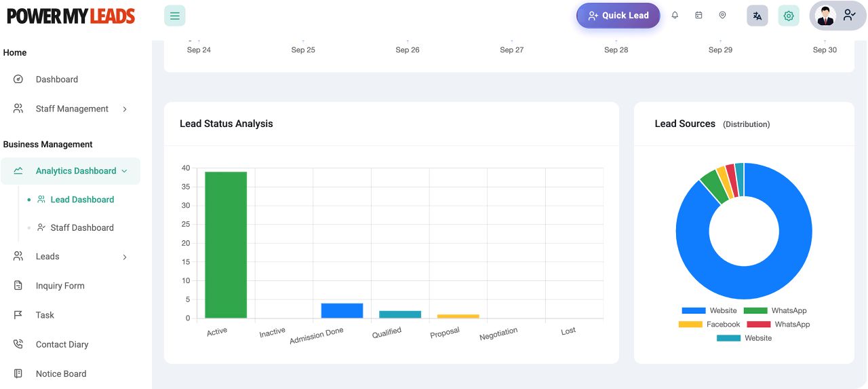This screenshot has height=389, width=868.
Task: Open the language translate icon
Action: pos(757,16)
